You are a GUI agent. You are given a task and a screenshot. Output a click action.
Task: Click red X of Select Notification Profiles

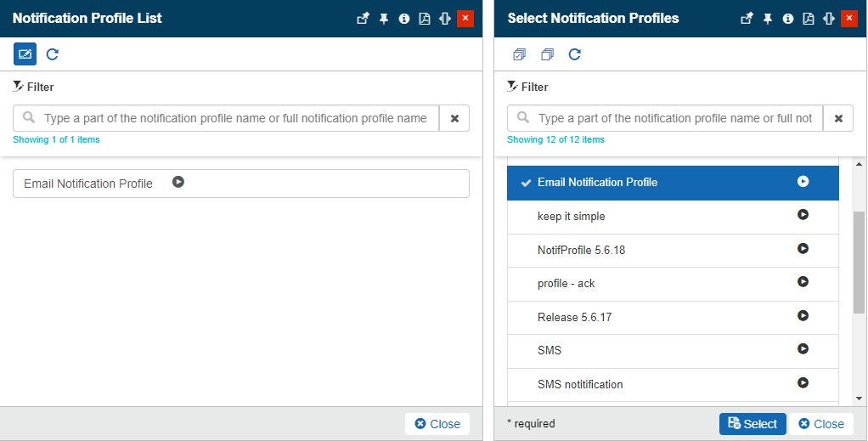849,19
